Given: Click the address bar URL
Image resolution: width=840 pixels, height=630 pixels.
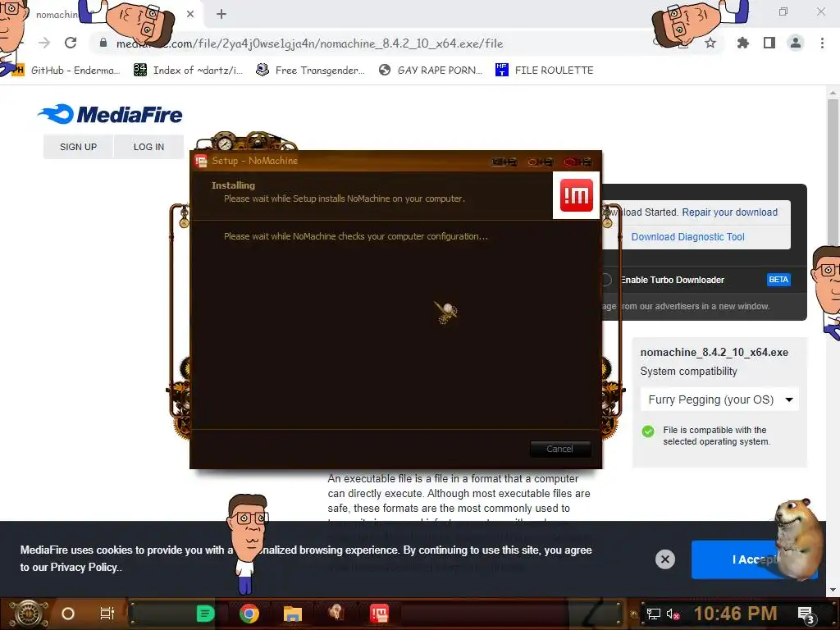Looking at the screenshot, I should tap(309, 43).
